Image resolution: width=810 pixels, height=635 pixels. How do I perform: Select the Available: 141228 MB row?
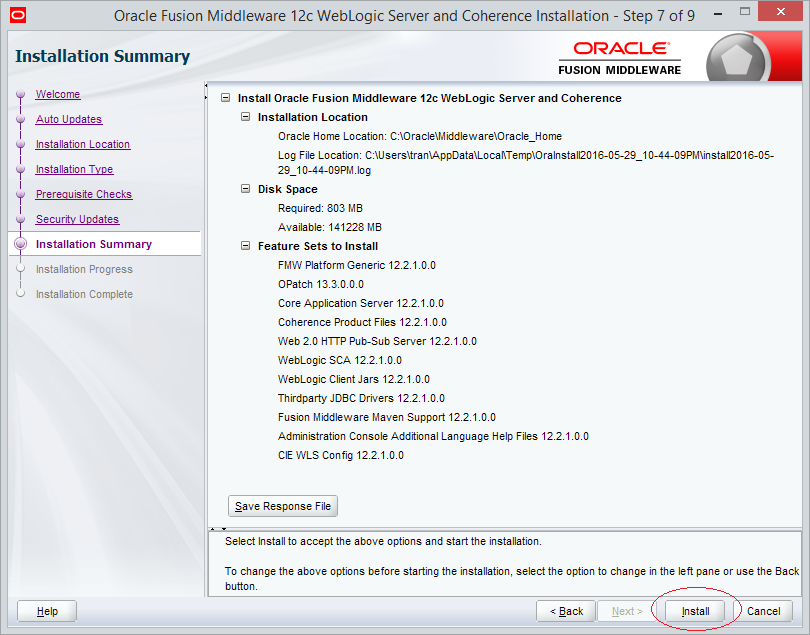tap(330, 227)
